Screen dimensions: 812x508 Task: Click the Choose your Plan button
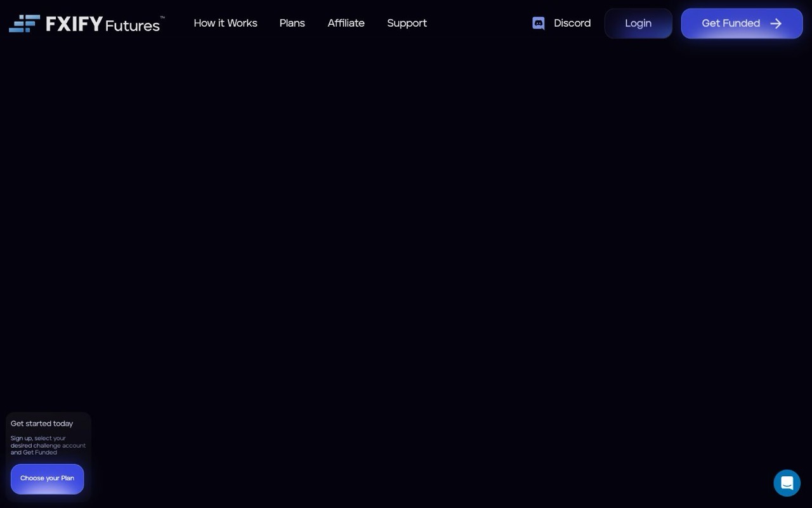47,479
